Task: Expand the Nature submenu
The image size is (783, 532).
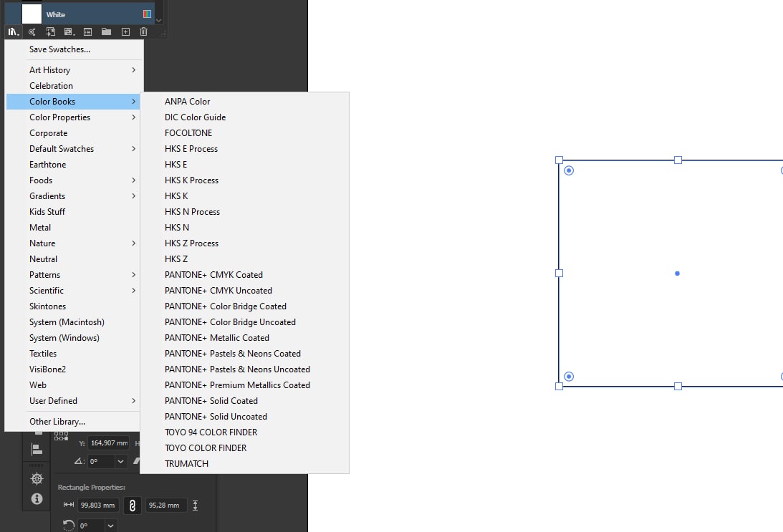Action: click(133, 243)
